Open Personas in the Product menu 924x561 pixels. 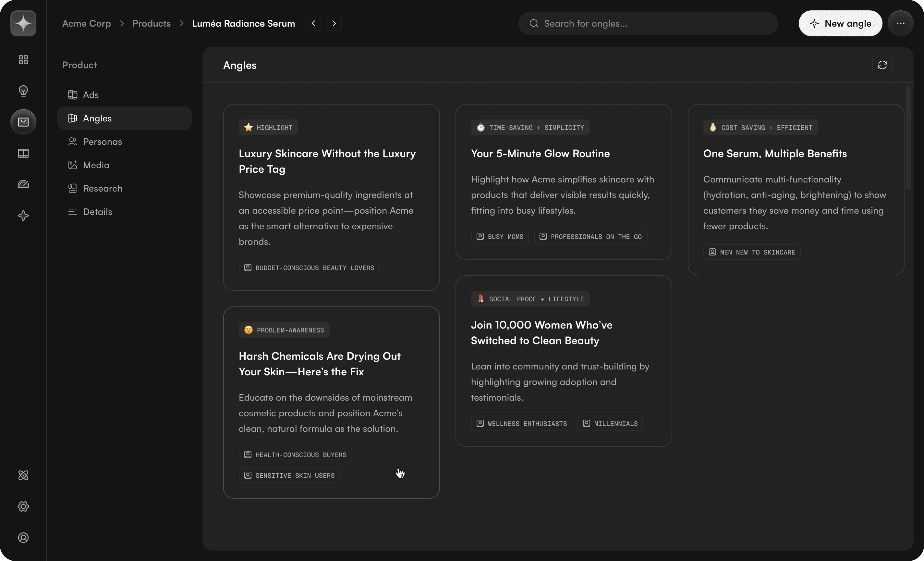pos(125,142)
